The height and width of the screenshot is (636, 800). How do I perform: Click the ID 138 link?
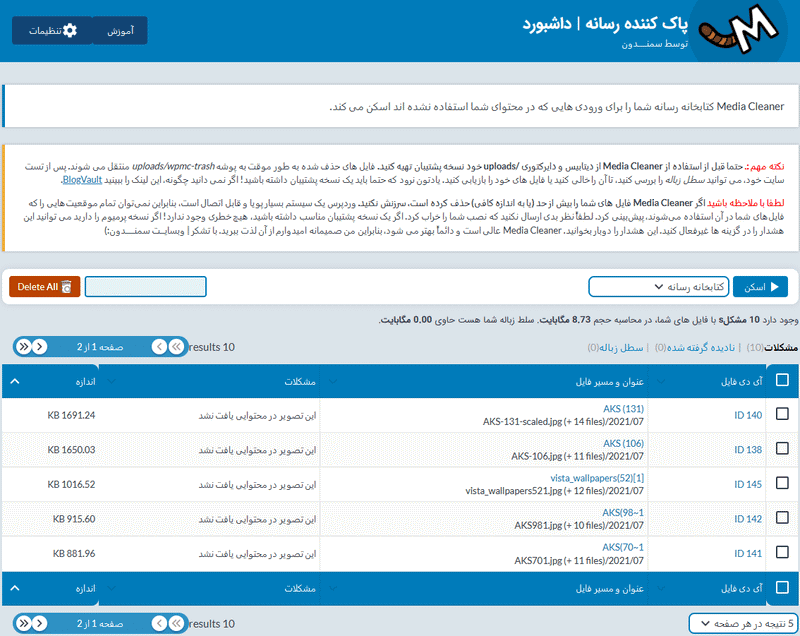[x=748, y=450]
